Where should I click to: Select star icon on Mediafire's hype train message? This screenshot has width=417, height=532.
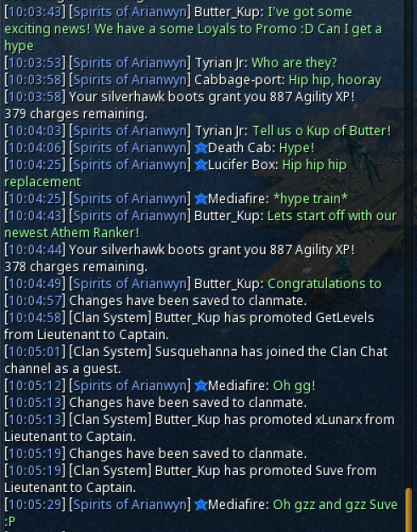(x=200, y=199)
